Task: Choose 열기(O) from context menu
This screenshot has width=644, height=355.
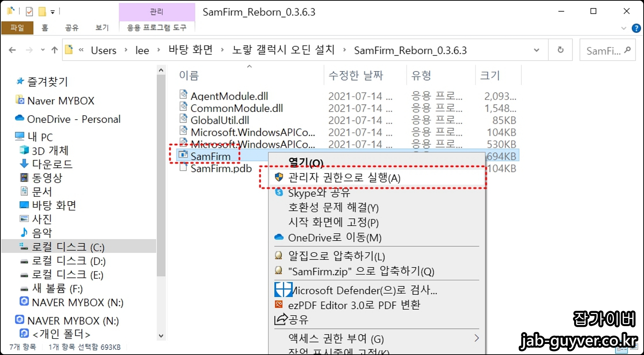Action: point(306,163)
